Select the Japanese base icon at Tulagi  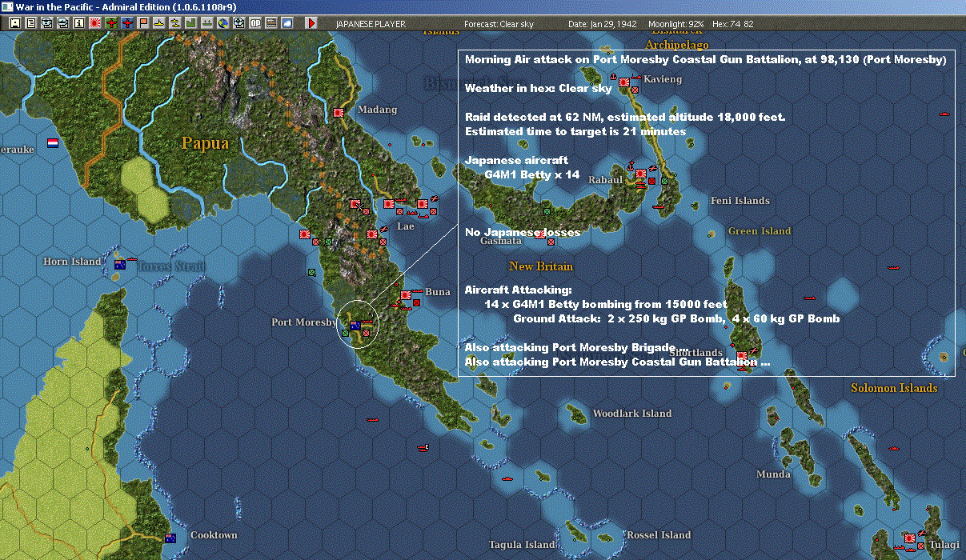909,538
